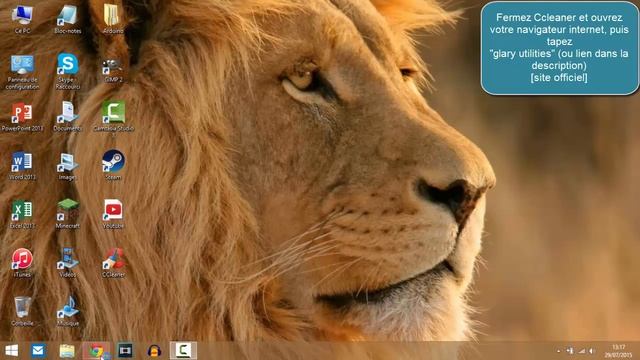Open the network signal tray icon
Screen dimensions: 640x360
[x=582, y=351]
